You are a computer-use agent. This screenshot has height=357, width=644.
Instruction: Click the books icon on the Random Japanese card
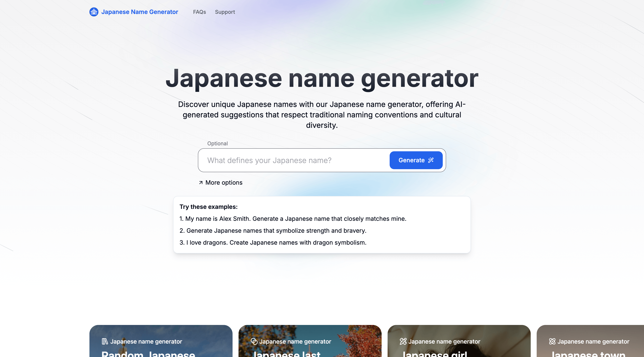tap(105, 342)
